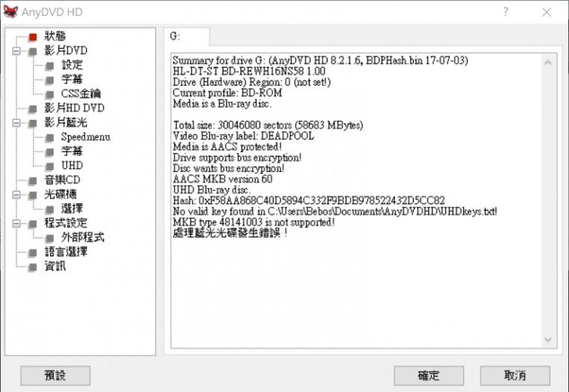The image size is (569, 392).
Task: Click the gray icon beside 影片HD DVD
Action: point(32,109)
